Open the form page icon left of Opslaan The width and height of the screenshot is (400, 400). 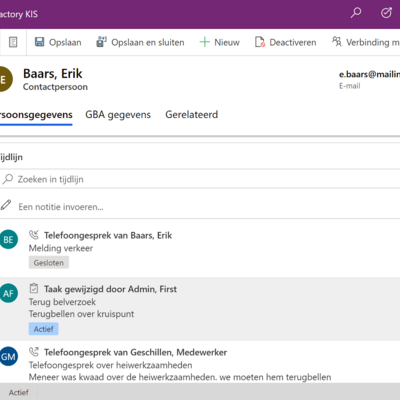coord(13,42)
